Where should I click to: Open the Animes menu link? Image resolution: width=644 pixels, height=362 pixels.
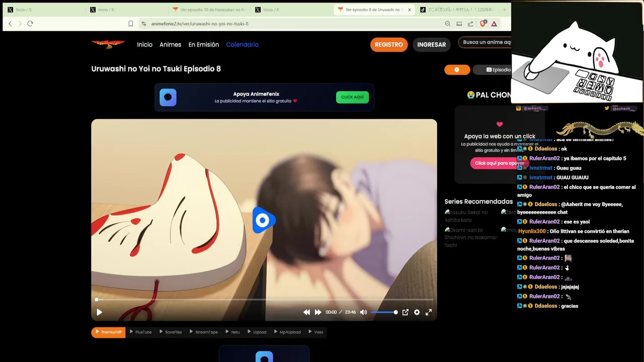(170, 45)
